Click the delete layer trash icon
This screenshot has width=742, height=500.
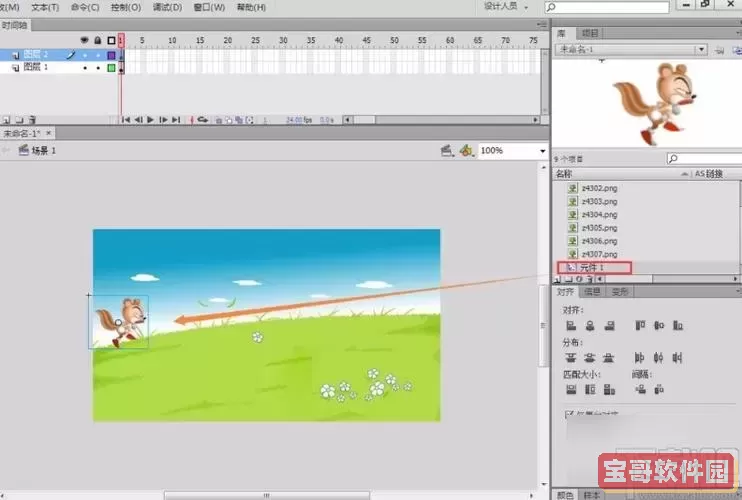coord(32,120)
